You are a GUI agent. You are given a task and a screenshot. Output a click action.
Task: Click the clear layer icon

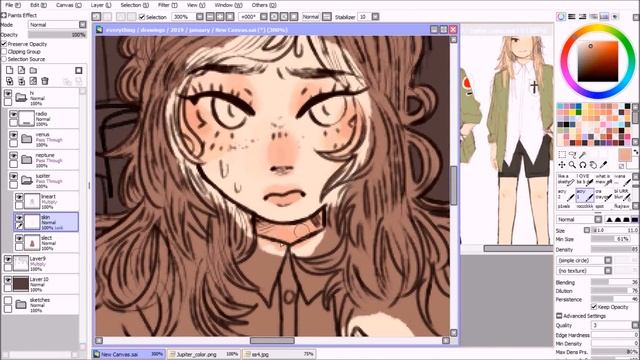click(33, 81)
